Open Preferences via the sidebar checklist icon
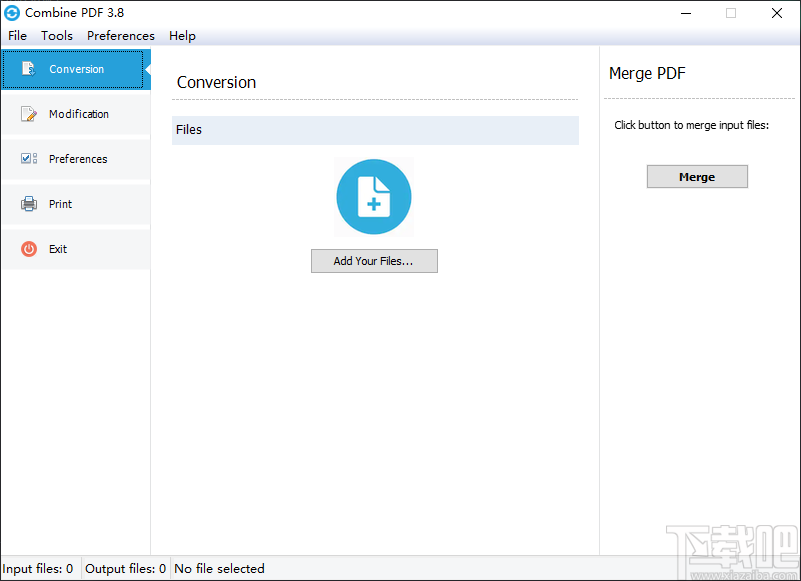Image resolution: width=801 pixels, height=581 pixels. [27, 159]
